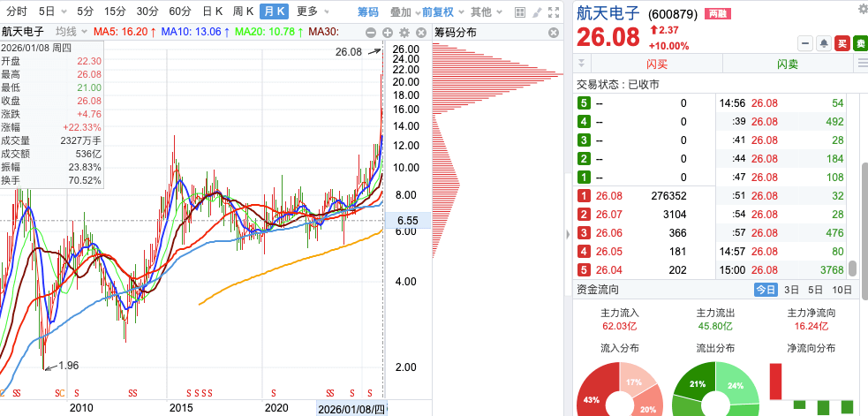868x416 pixels.
Task: Click the red 买 buy button
Action: click(842, 43)
